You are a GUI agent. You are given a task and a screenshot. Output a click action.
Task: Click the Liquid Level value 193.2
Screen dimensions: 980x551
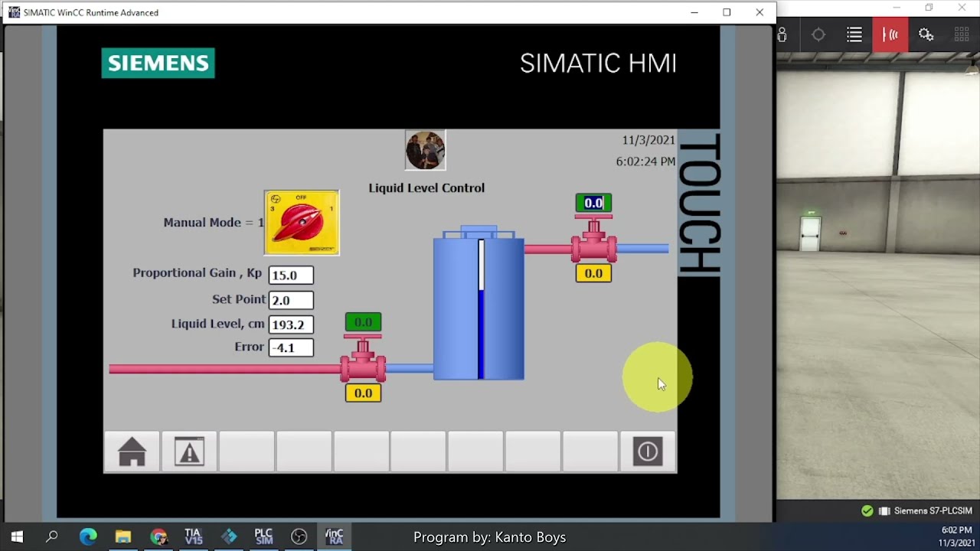pyautogui.click(x=291, y=324)
